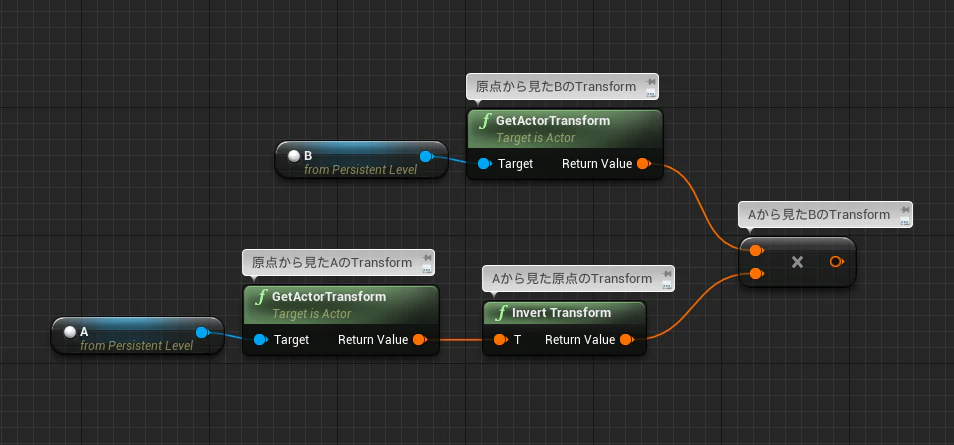Click Target pin on top GetActorTransform node

pyautogui.click(x=484, y=164)
